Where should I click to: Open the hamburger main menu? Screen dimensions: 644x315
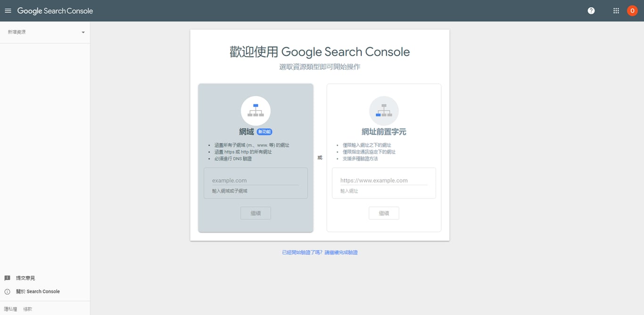click(8, 11)
